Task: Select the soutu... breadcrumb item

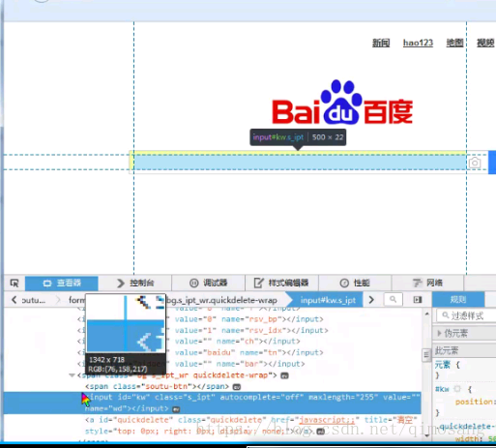Action: click(33, 300)
